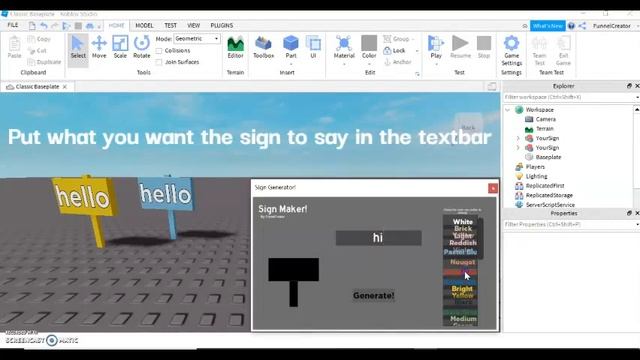The height and width of the screenshot is (360, 640).
Task: Switch to the PLUGINS ribbon tab
Action: [x=222, y=25]
